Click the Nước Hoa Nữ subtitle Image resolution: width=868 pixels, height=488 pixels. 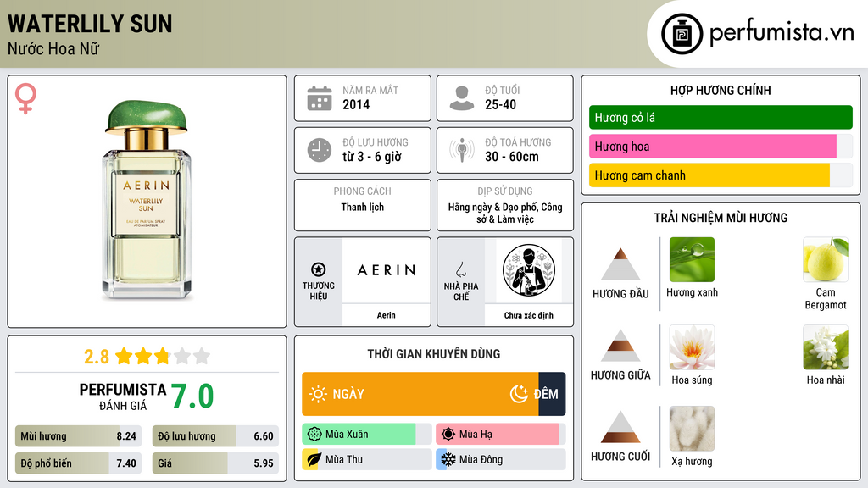pyautogui.click(x=53, y=49)
